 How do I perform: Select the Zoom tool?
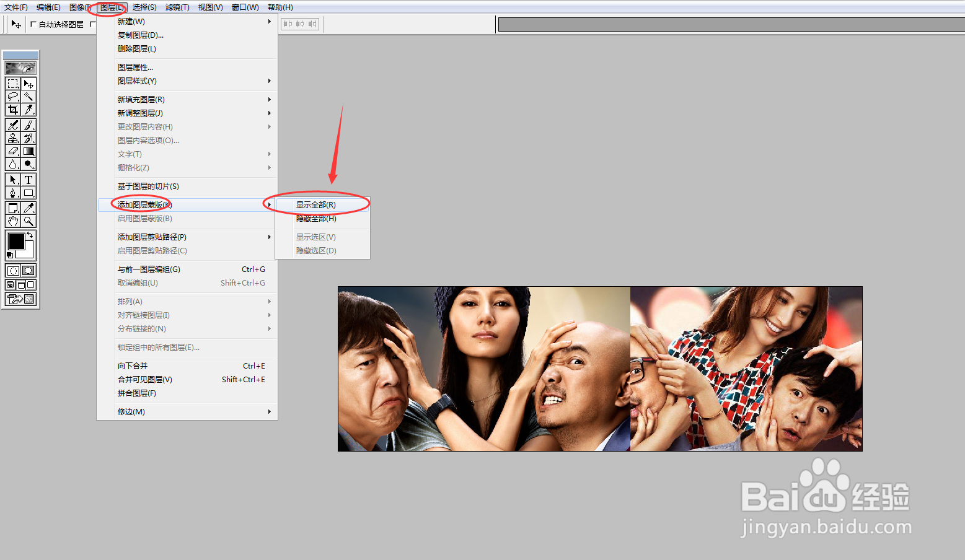coord(29,221)
